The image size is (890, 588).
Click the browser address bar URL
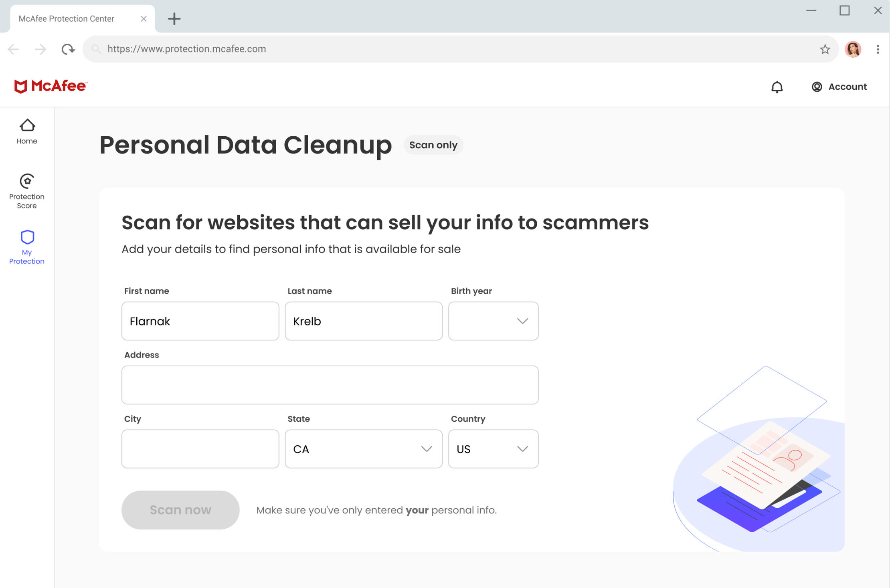click(187, 49)
